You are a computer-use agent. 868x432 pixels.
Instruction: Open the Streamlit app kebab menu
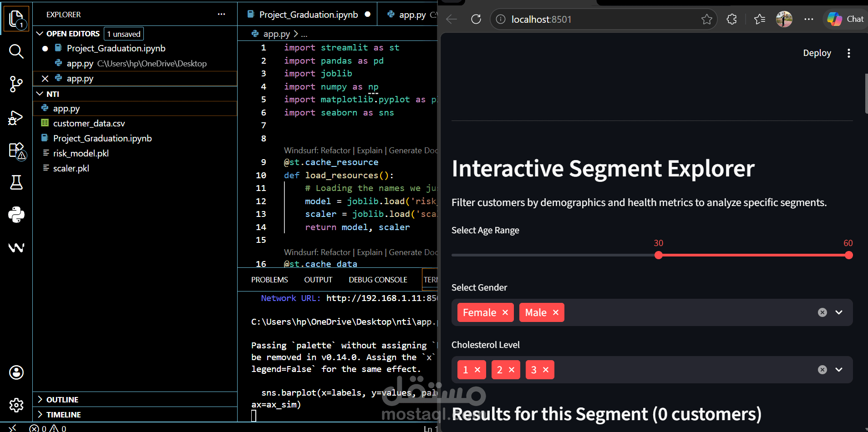[849, 53]
